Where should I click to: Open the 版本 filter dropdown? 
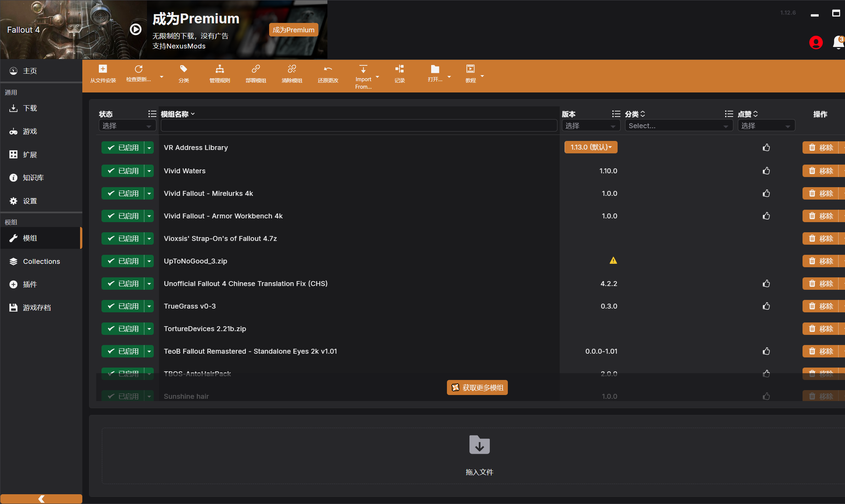pos(591,126)
